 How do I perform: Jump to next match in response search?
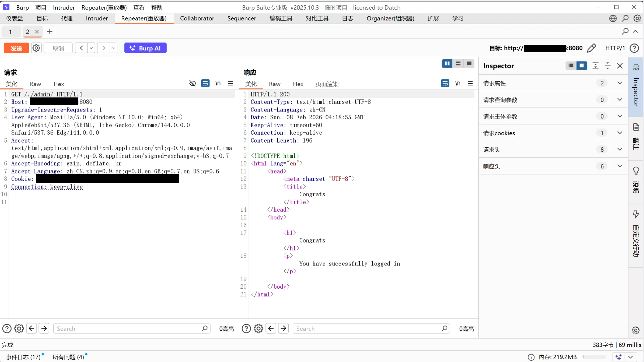pos(283,329)
